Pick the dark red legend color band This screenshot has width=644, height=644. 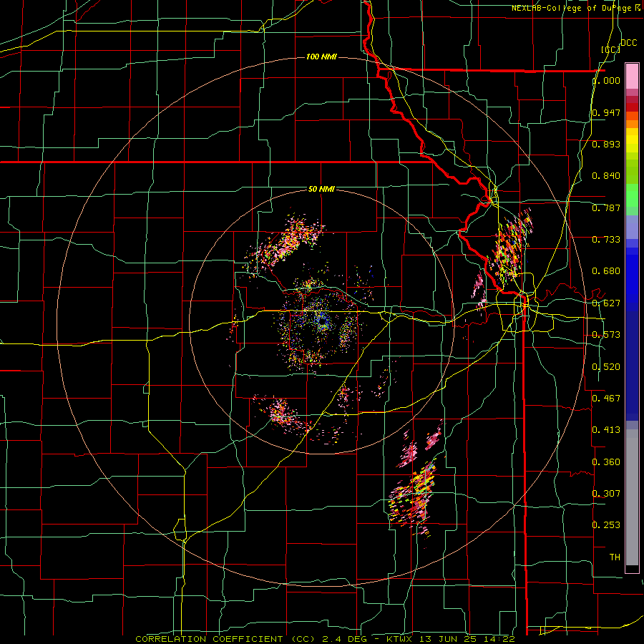[x=632, y=107]
